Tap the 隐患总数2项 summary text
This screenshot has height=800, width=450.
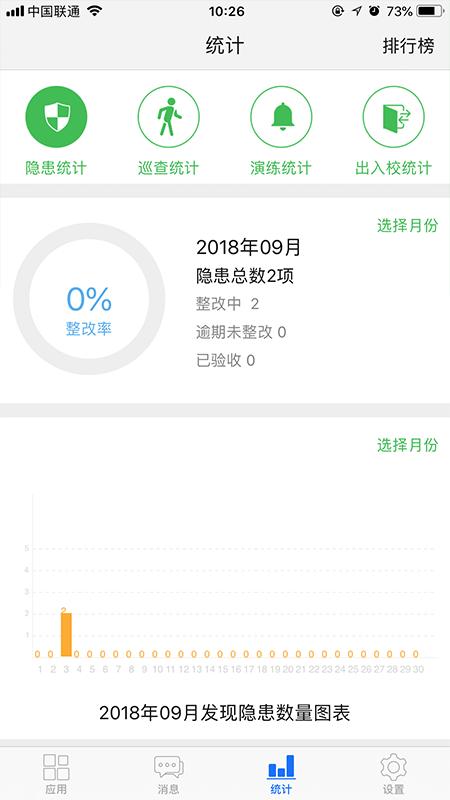point(245,276)
